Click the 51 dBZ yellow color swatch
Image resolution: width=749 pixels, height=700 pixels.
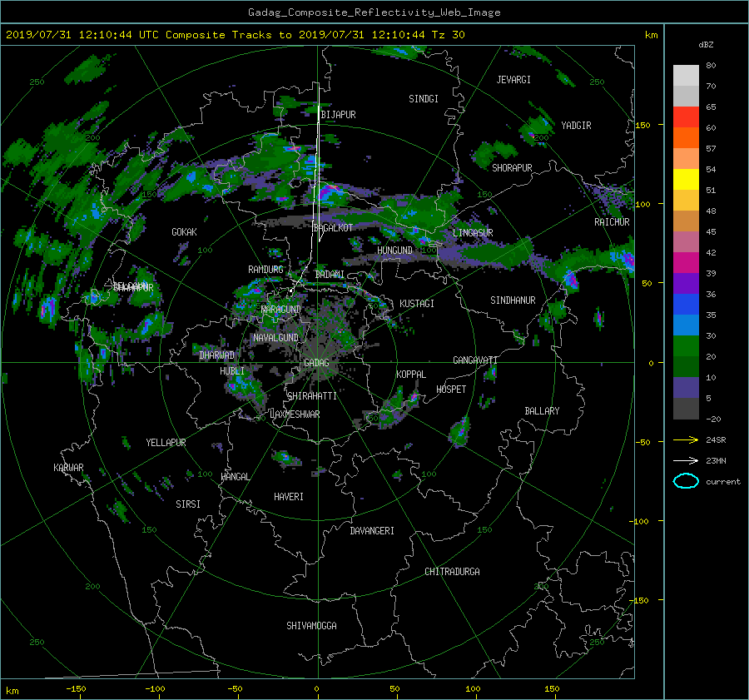click(686, 180)
